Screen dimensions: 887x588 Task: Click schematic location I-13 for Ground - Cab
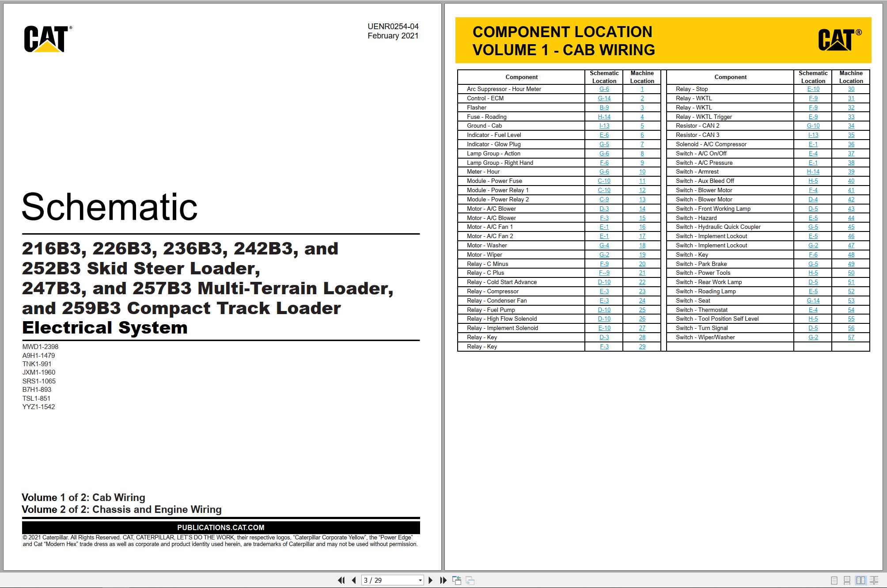[x=604, y=126]
